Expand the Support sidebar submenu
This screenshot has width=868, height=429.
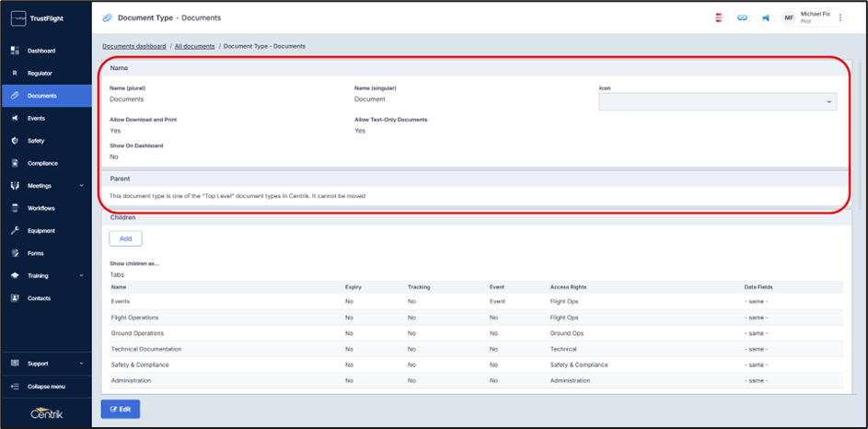46,364
